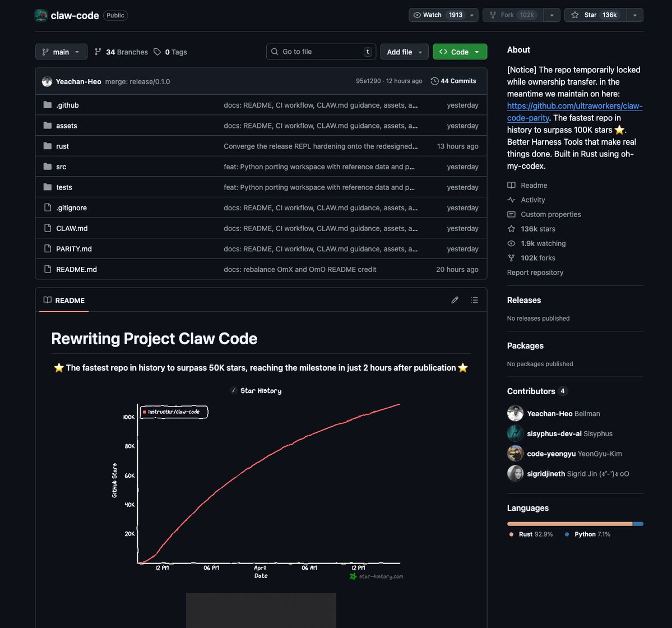672x628 pixels.
Task: Open commit 95e1290 hash link
Action: pos(368,81)
